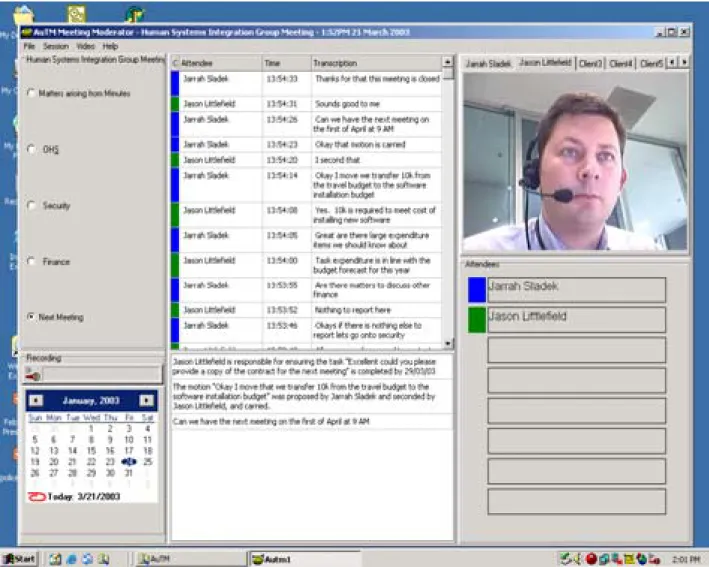Go to the next month in the calendar
This screenshot has width=709, height=567.
(x=147, y=401)
